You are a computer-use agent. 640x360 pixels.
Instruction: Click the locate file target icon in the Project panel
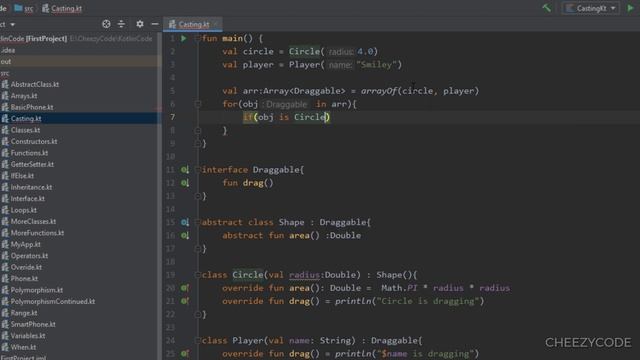coord(106,24)
